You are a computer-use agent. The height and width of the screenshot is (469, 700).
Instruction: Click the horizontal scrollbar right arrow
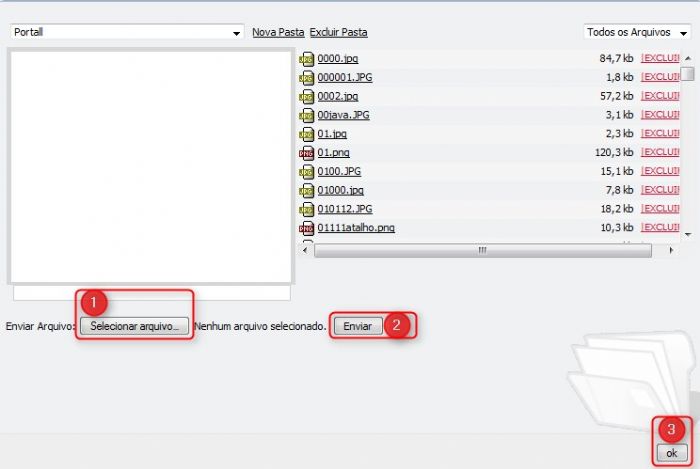671,250
